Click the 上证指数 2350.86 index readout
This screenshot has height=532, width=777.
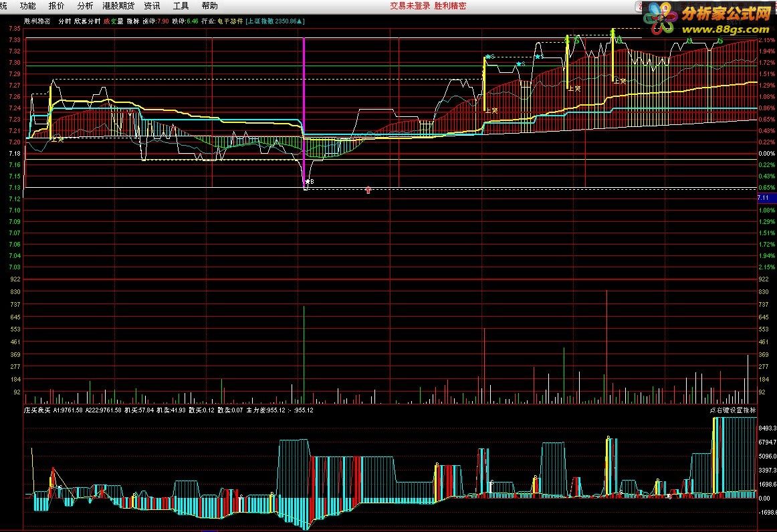[x=275, y=21]
